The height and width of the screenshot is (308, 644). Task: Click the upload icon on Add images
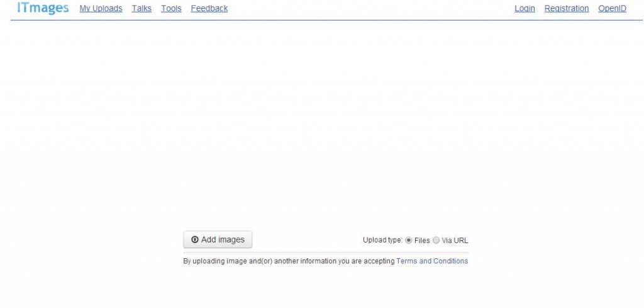pyautogui.click(x=195, y=240)
